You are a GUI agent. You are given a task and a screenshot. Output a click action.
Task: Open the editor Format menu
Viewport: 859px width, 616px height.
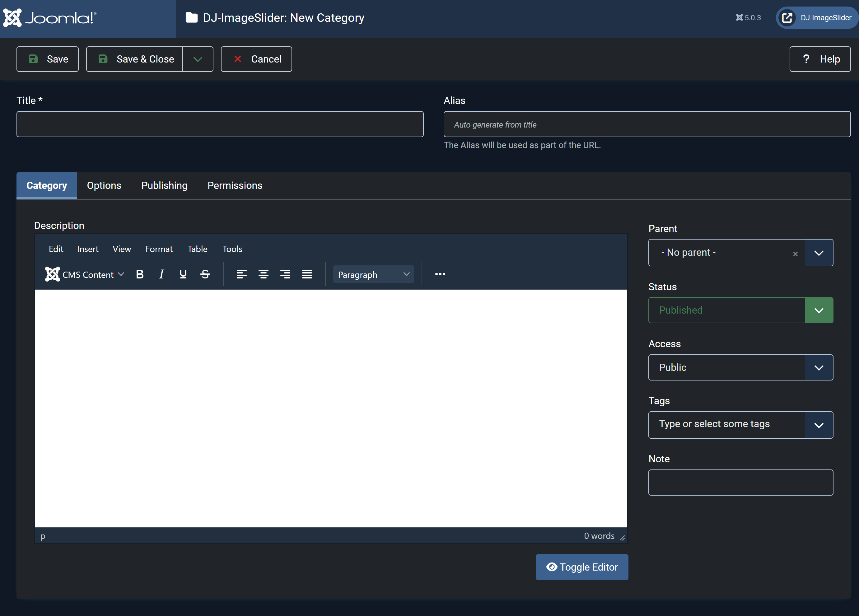tap(159, 249)
